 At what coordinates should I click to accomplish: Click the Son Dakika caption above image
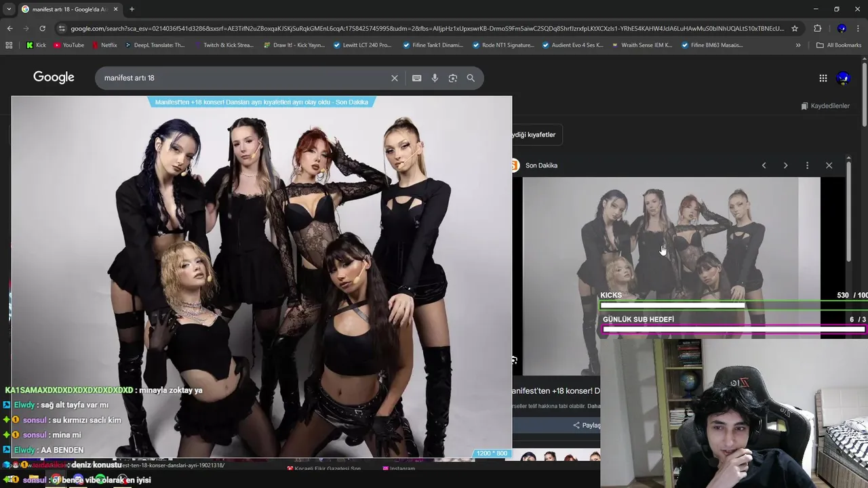pos(262,102)
